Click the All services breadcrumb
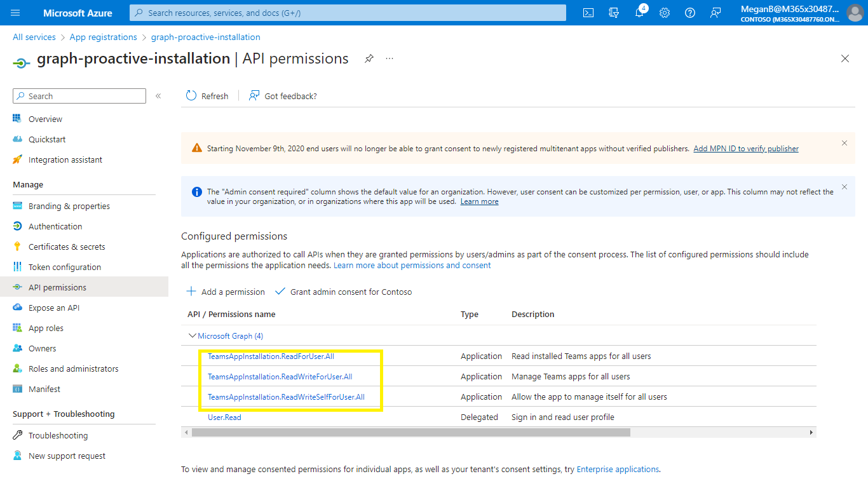 click(x=34, y=37)
